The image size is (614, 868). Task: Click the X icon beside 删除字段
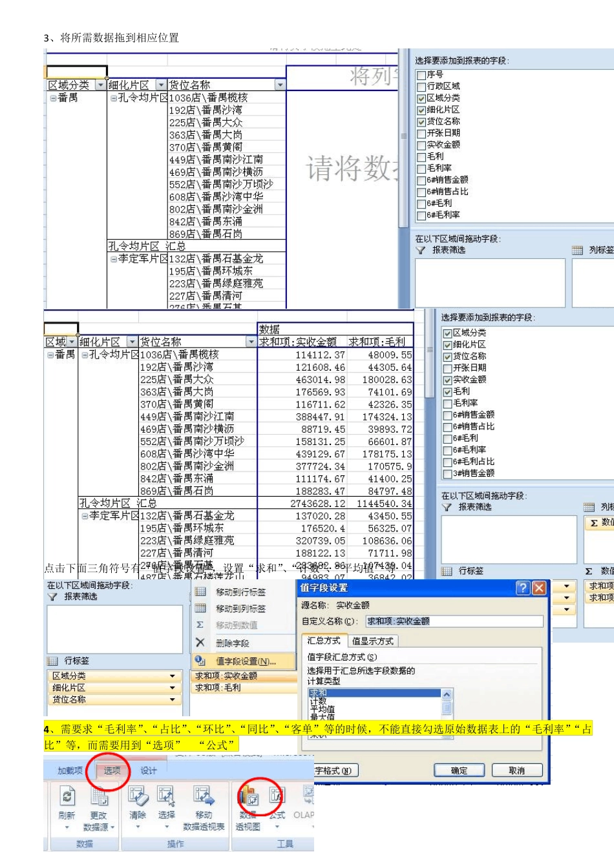[x=200, y=643]
